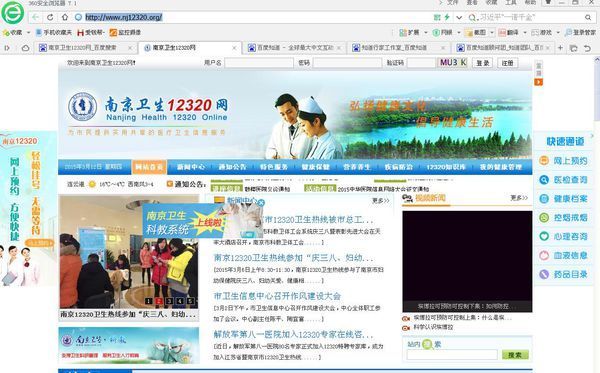Click 更多 link in 视频新闻 section
The image size is (600, 373).
coord(519,198)
